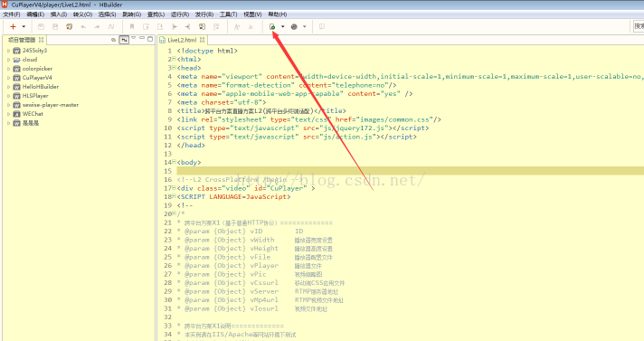
Task: Open the project manager view menu triangle
Action: (134, 38)
